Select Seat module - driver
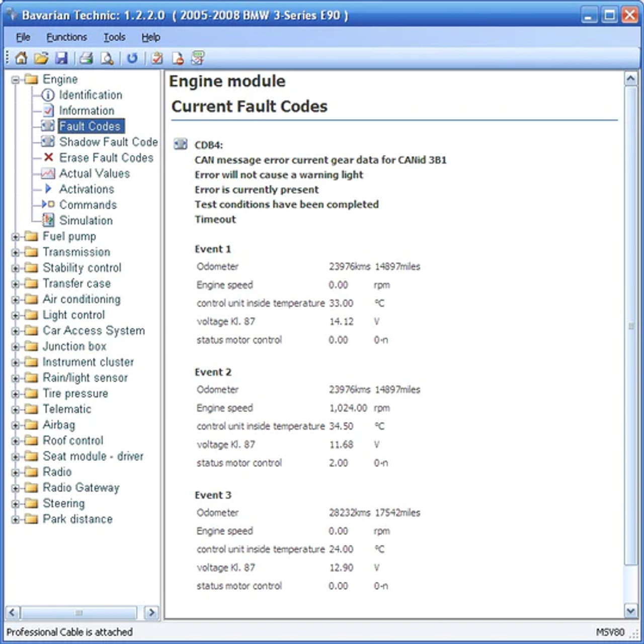The image size is (644, 644). coord(93,456)
